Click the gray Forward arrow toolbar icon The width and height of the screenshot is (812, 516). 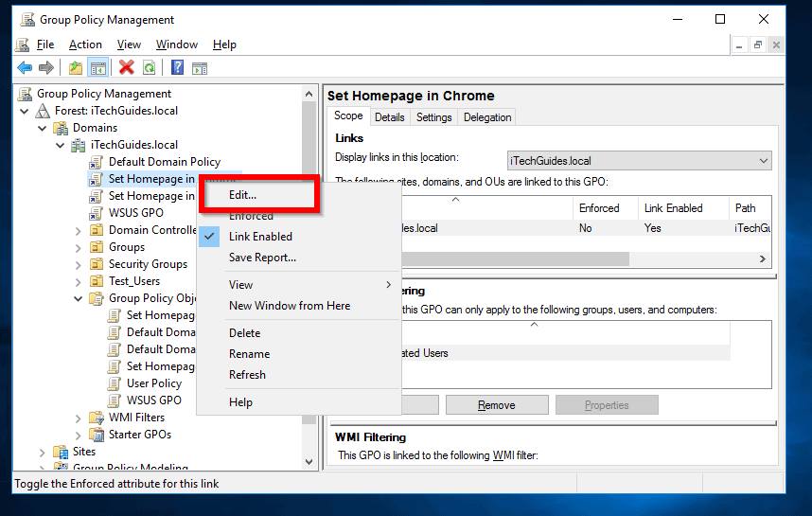coord(46,68)
